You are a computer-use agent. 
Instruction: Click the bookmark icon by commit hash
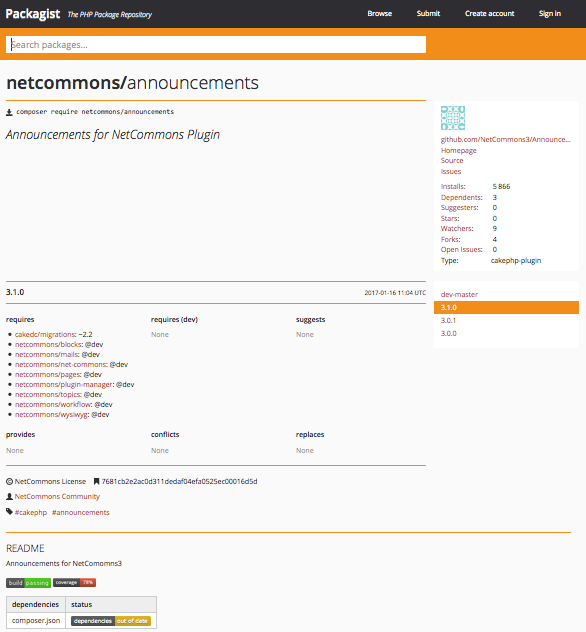pos(96,482)
